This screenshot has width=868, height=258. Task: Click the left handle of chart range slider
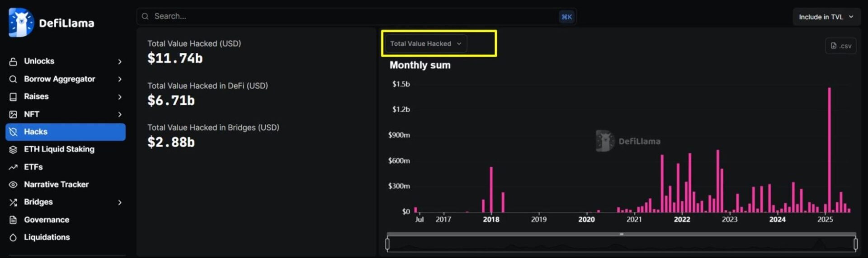point(387,244)
